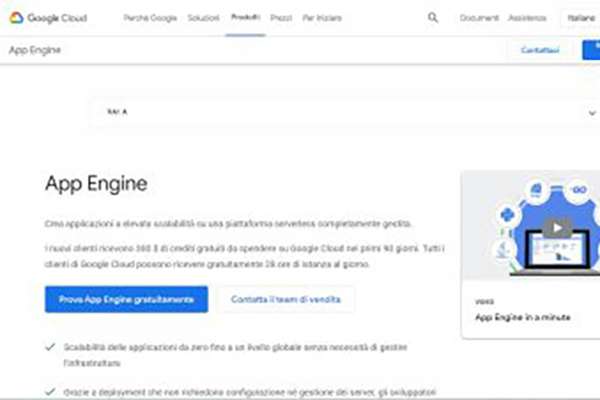
Task: Open the search magnifier icon
Action: (433, 18)
